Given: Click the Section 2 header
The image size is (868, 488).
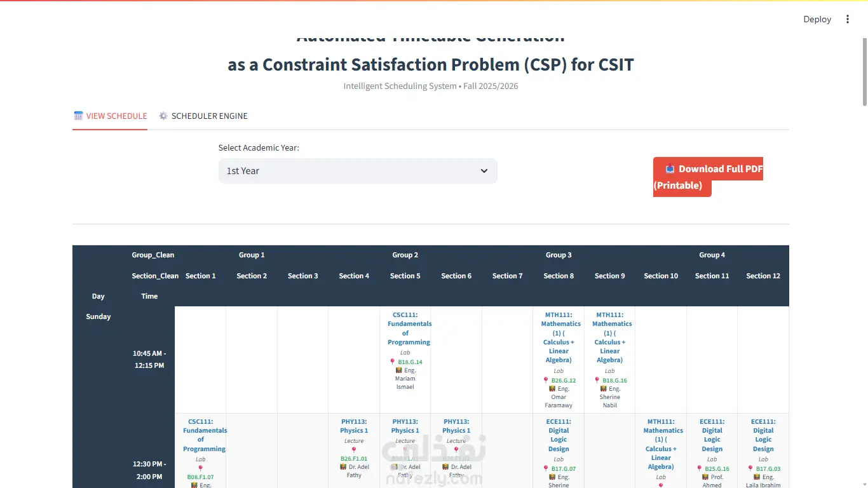Looking at the screenshot, I should tap(252, 276).
